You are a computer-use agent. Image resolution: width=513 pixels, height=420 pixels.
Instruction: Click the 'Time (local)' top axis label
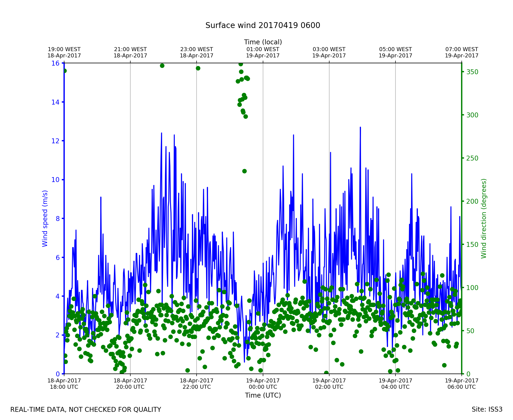point(263,42)
